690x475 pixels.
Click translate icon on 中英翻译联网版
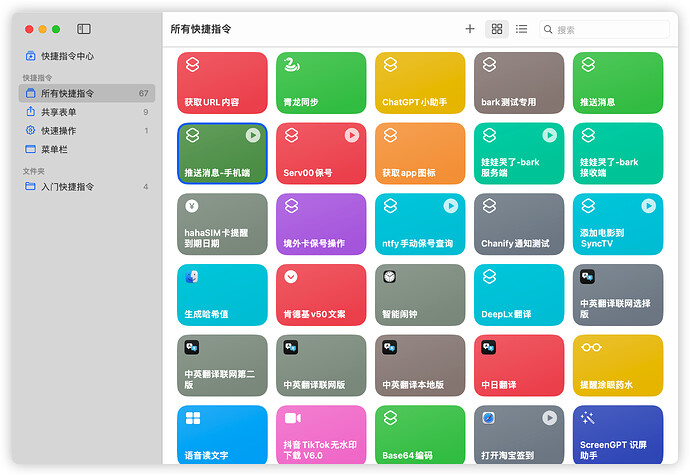pos(291,347)
